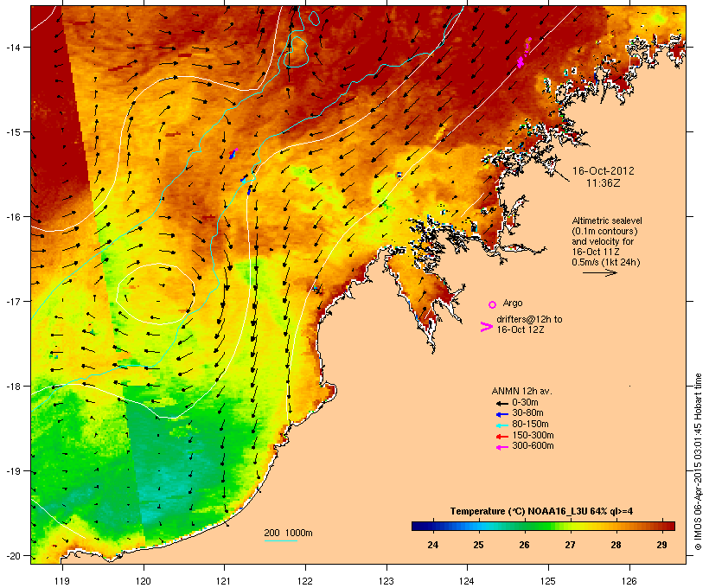The width and height of the screenshot is (709, 588).
Task: Click the cyan bathymetry line sample under 200 1000m
Action: [281, 540]
